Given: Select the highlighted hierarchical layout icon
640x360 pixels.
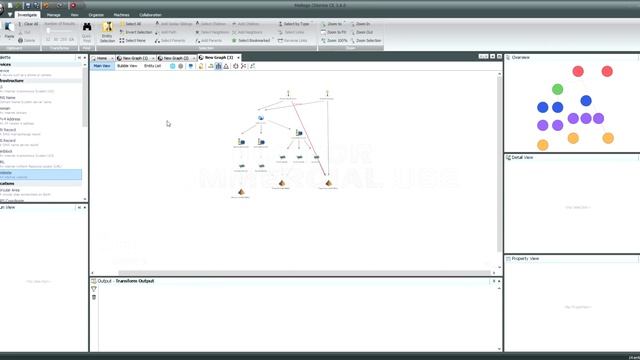Looking at the screenshot, I should (x=218, y=66).
